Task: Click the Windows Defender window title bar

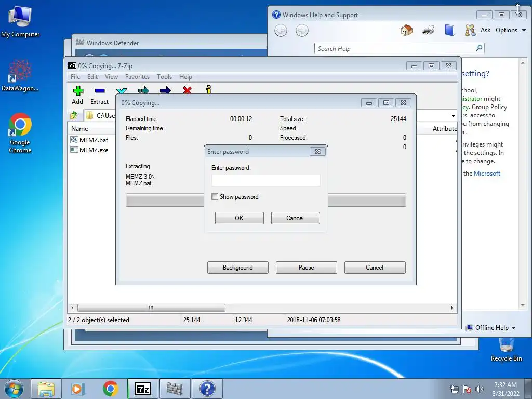Action: coord(170,43)
